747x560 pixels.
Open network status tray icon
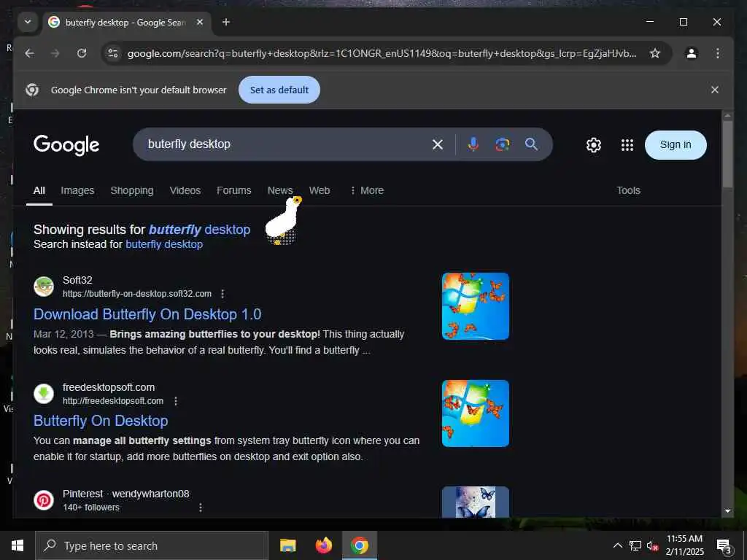(635, 545)
